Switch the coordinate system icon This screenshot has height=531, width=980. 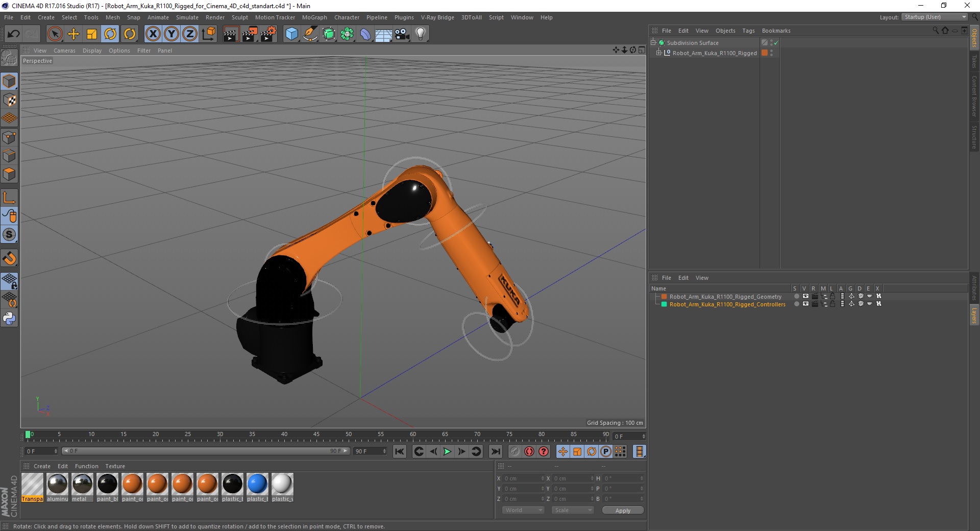[x=208, y=34]
